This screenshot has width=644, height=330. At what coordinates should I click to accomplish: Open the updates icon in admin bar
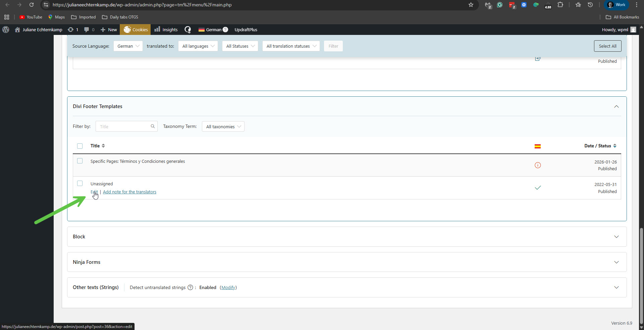[x=73, y=30]
